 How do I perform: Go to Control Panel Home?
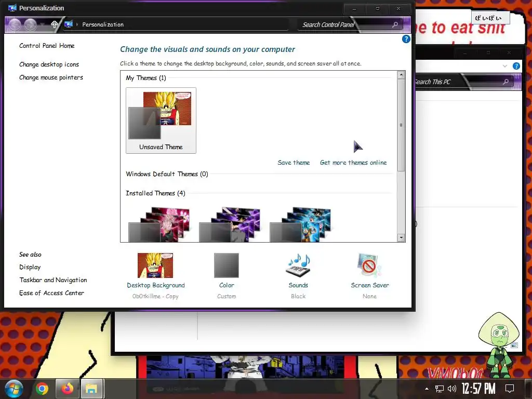click(x=47, y=46)
